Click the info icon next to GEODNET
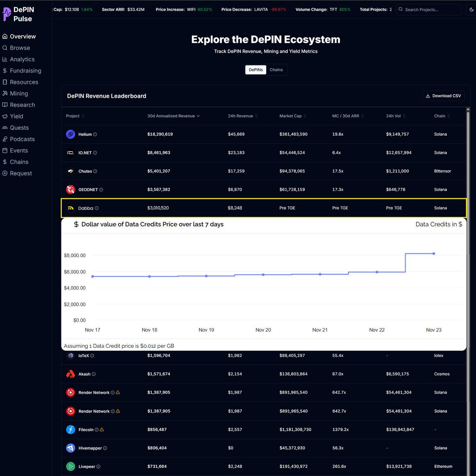The width and height of the screenshot is (476, 476). [x=101, y=190]
